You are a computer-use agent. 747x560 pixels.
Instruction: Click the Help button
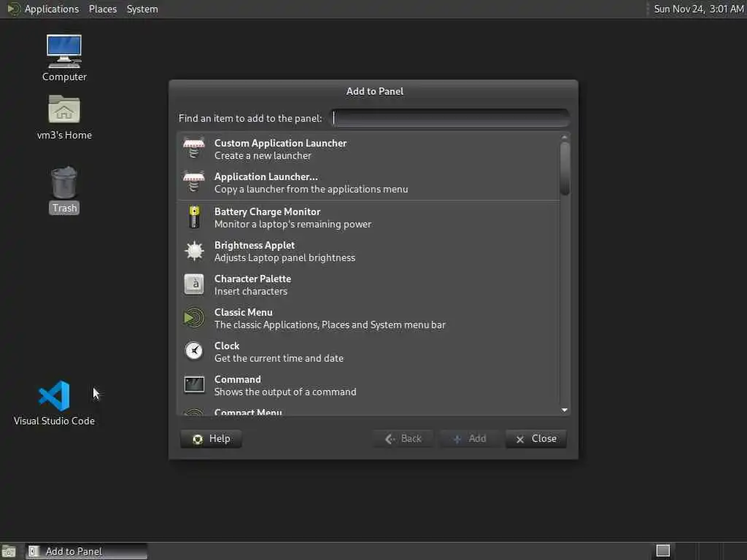(211, 438)
